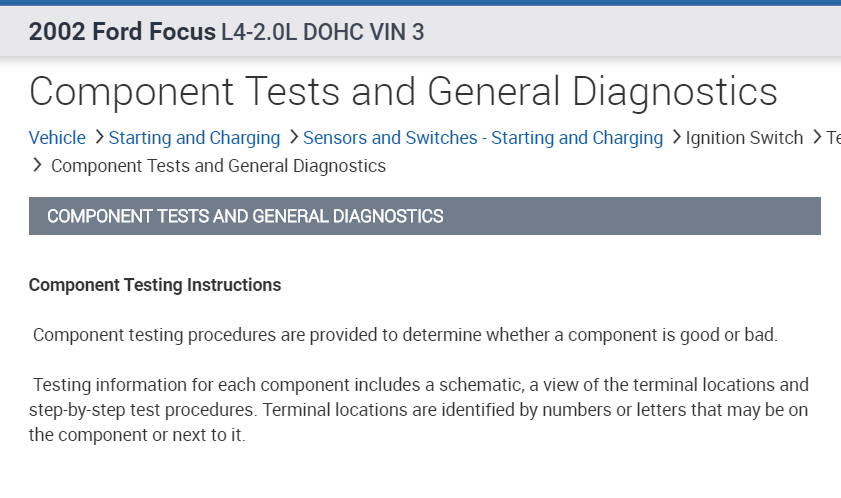Open the Starting and Charging breadcrumb
Viewport: 841px width, 498px height.
tap(194, 138)
